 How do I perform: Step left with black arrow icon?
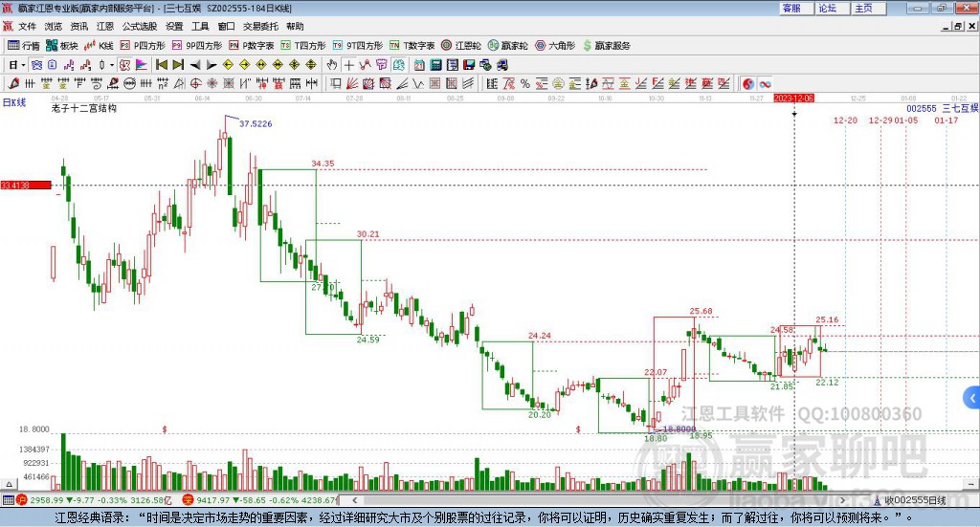195,65
